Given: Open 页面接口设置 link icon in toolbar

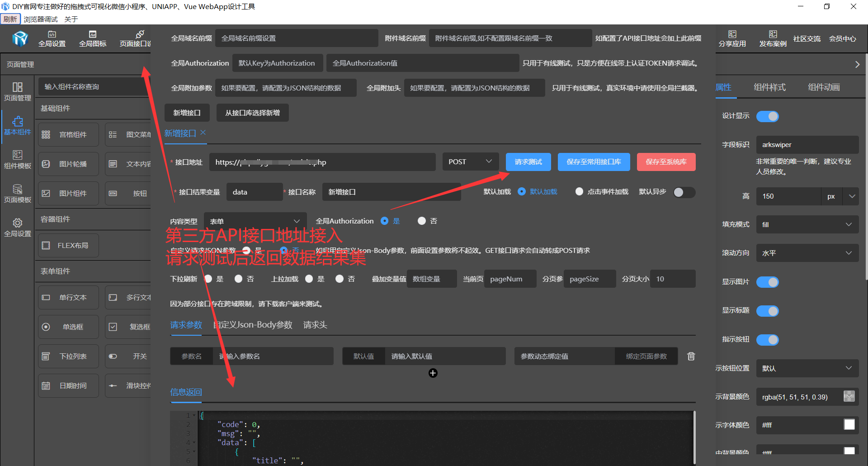Looking at the screenshot, I should coord(135,39).
